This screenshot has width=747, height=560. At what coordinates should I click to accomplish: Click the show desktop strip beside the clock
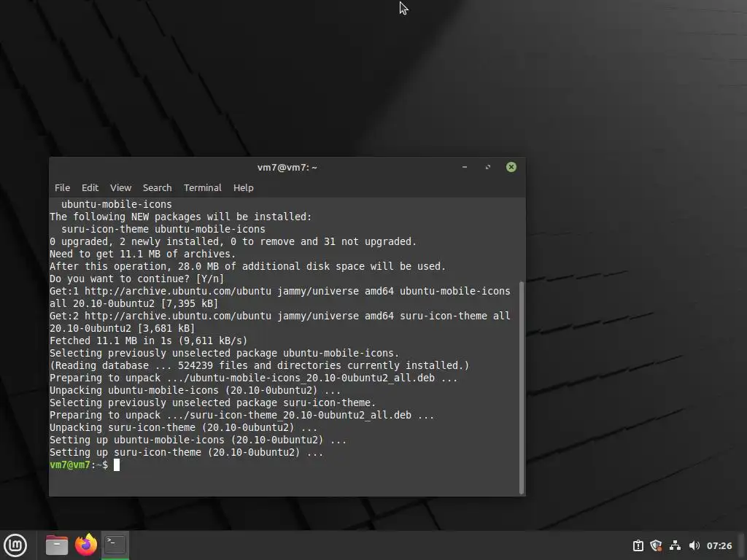click(x=742, y=545)
